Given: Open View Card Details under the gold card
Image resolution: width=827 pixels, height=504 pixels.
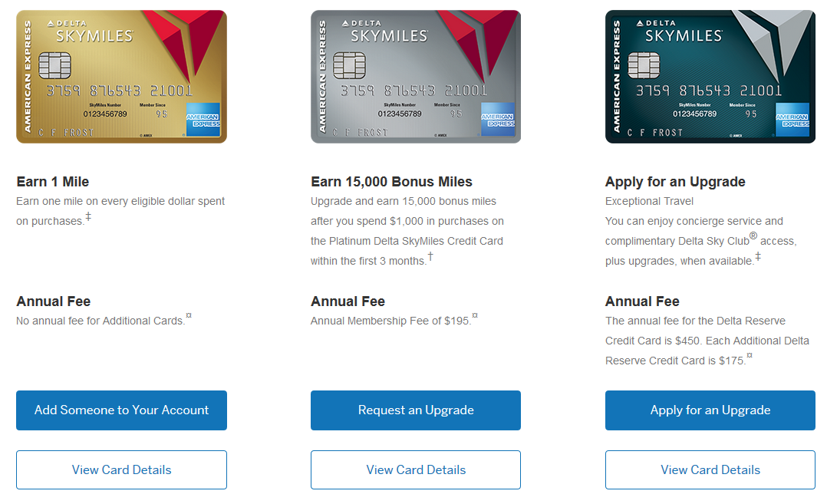Looking at the screenshot, I should [121, 469].
